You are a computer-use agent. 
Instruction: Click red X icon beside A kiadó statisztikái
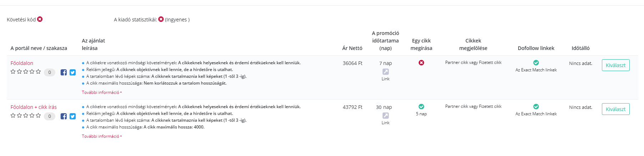[x=161, y=19]
